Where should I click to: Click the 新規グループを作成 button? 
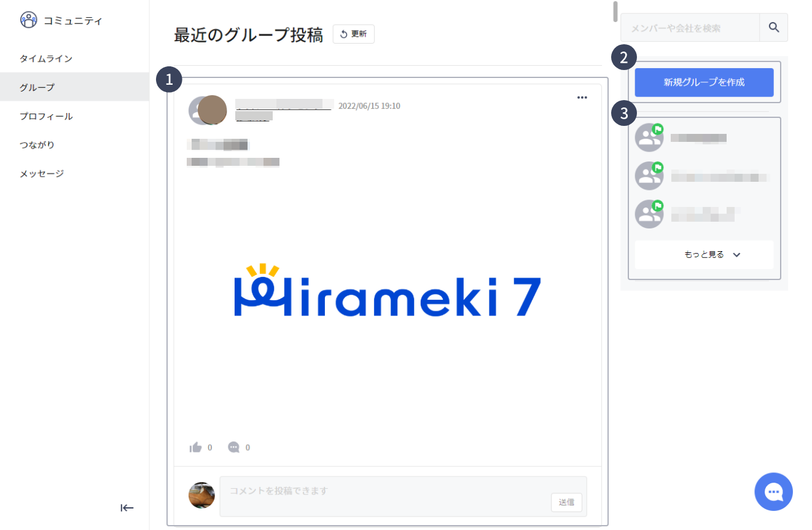(704, 82)
